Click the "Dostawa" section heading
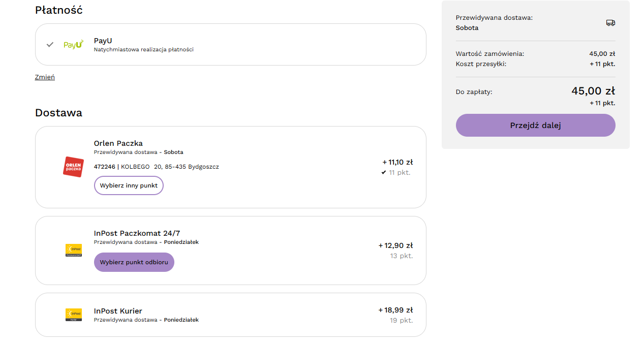The height and width of the screenshot is (344, 644). (x=58, y=113)
